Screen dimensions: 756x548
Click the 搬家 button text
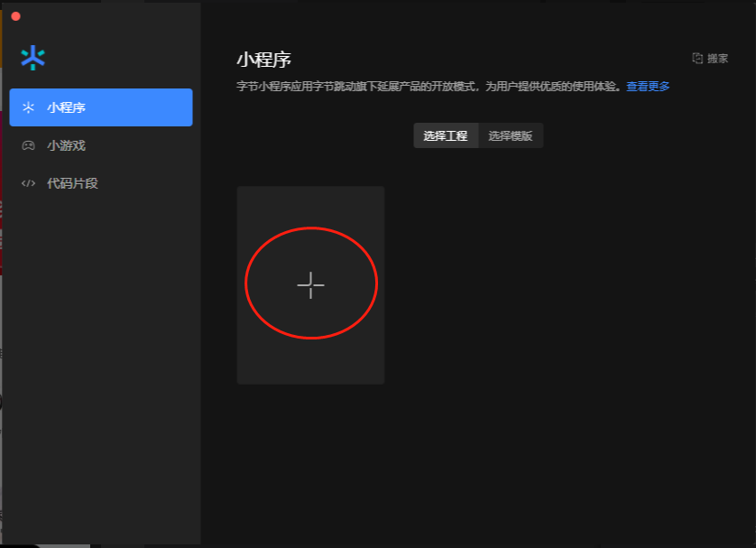pos(718,58)
